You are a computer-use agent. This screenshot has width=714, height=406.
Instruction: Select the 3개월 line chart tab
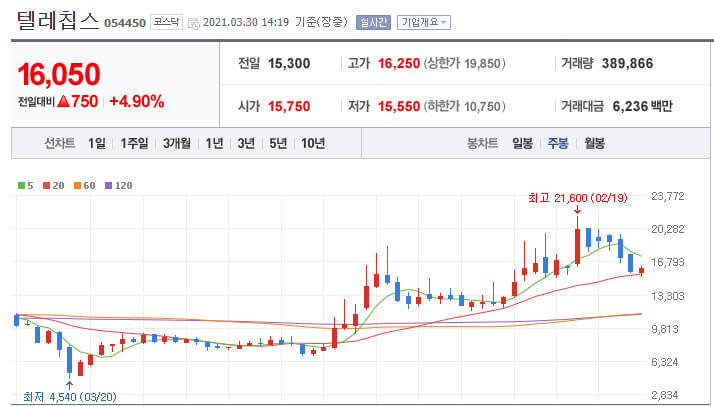click(x=177, y=144)
